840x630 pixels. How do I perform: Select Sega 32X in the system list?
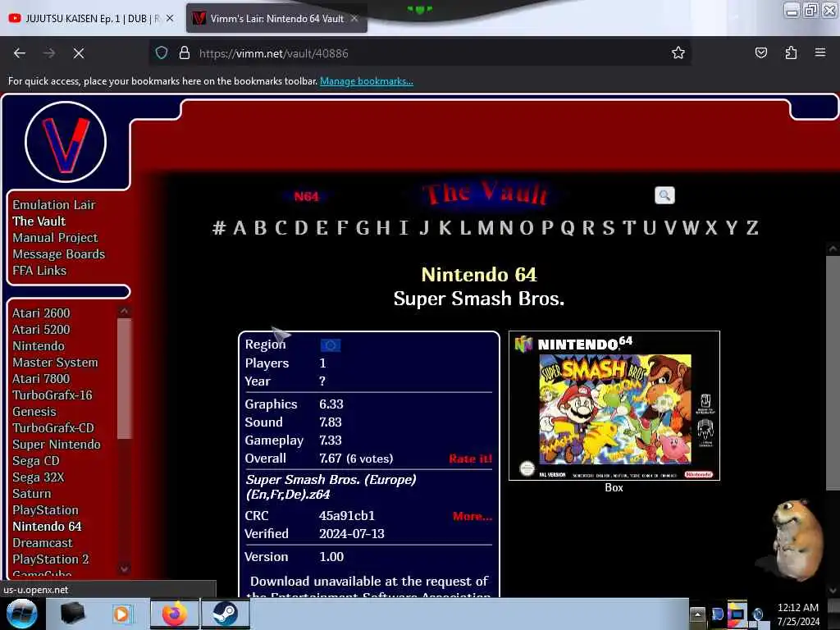click(38, 477)
